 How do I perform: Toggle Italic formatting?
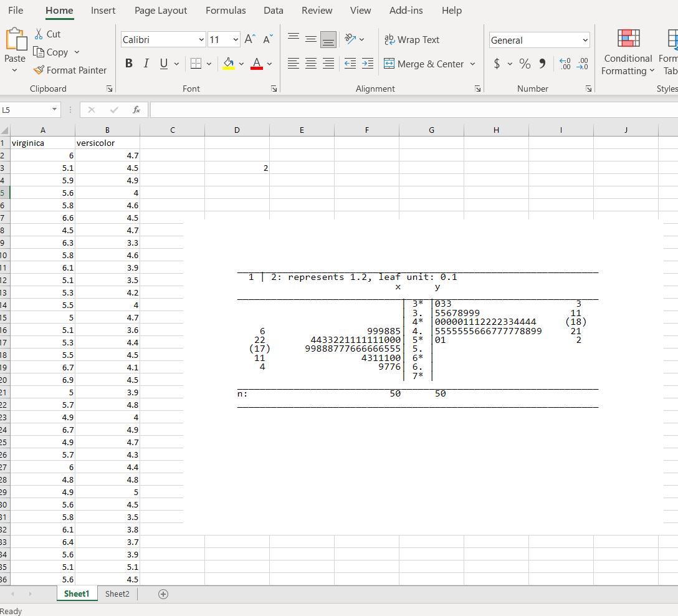pos(146,64)
